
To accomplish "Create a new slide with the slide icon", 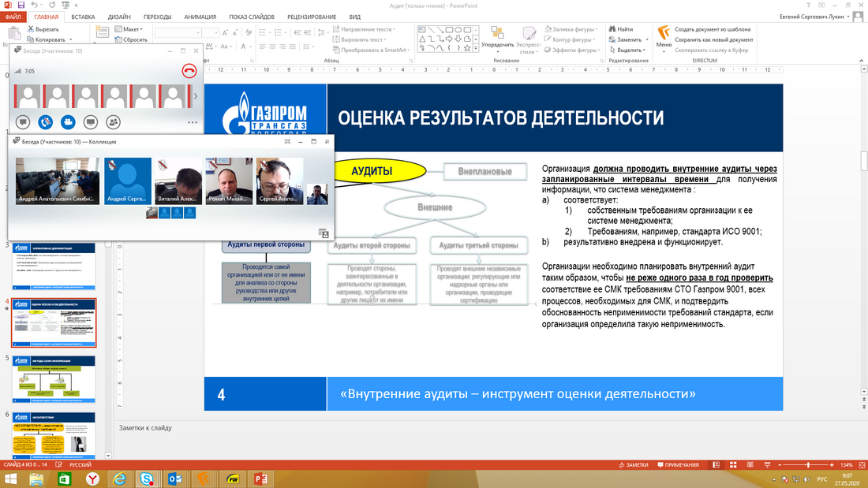I will pyautogui.click(x=102, y=31).
